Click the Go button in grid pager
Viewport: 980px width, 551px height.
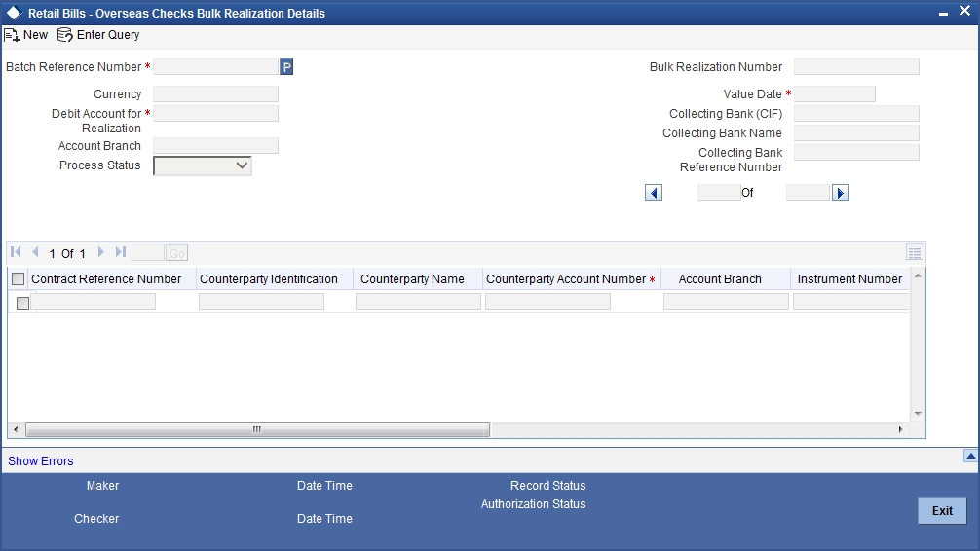click(177, 253)
